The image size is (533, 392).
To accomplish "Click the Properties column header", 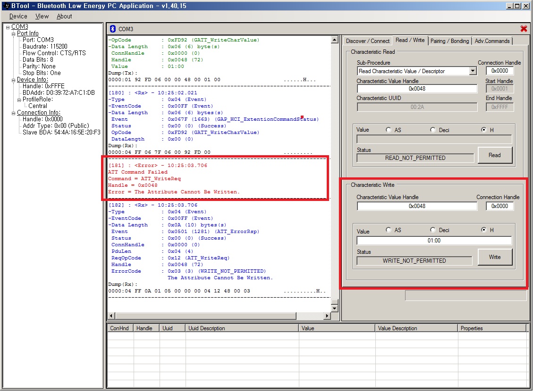I will click(492, 328).
